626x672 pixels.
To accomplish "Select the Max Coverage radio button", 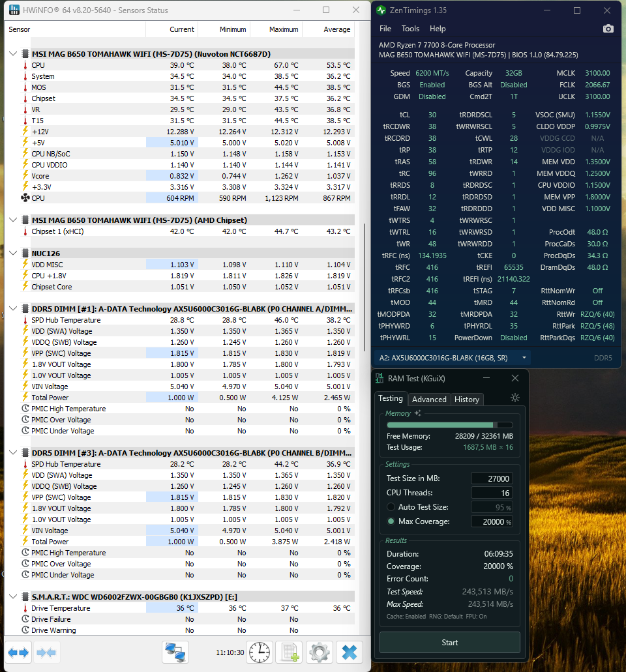I will (391, 521).
